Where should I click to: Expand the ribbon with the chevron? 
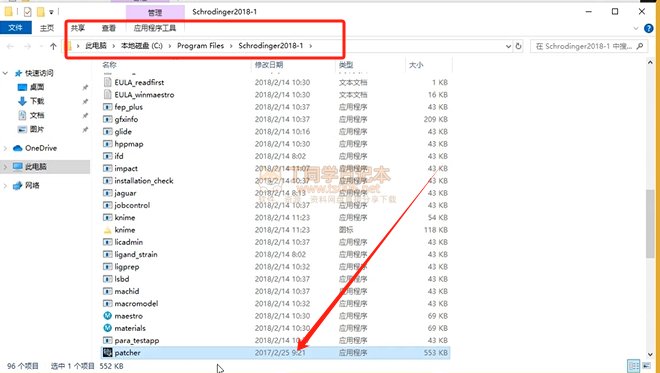click(x=636, y=29)
